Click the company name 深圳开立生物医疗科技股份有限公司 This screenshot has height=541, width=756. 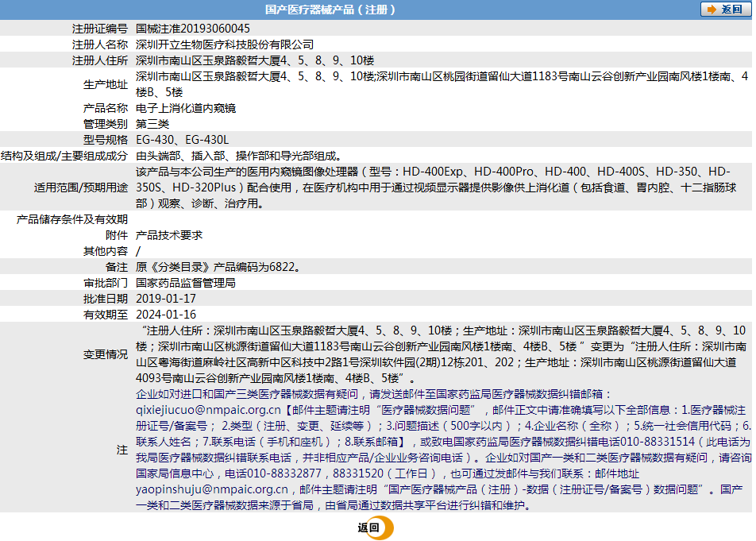coord(225,44)
